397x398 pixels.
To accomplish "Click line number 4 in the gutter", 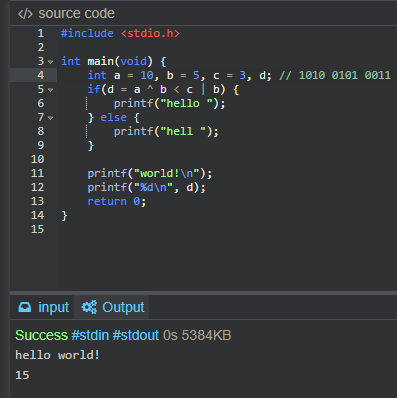I will coord(41,75).
